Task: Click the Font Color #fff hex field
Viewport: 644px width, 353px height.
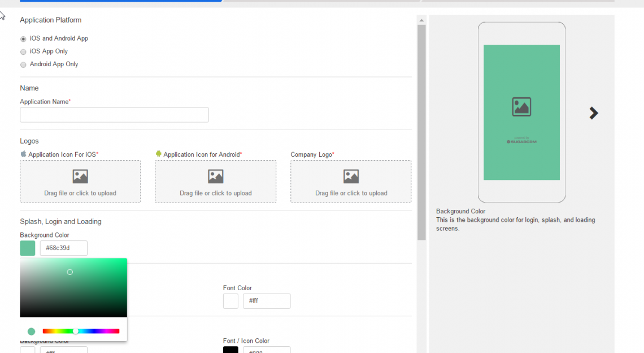Action: [266, 301]
